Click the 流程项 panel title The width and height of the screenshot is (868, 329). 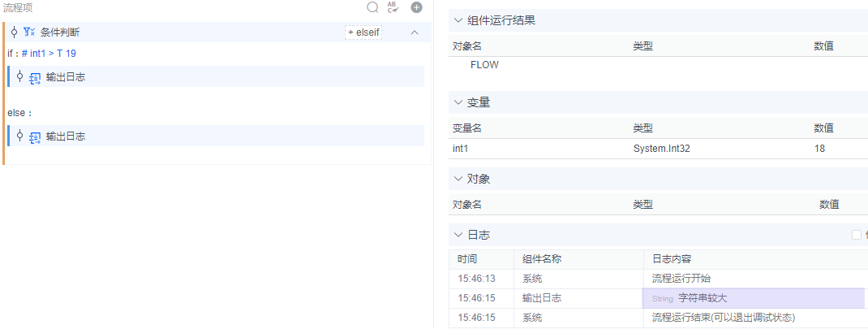17,7
